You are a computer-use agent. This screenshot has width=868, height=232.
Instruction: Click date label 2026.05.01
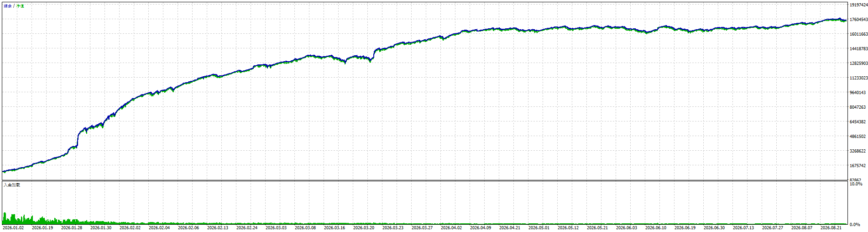click(539, 228)
